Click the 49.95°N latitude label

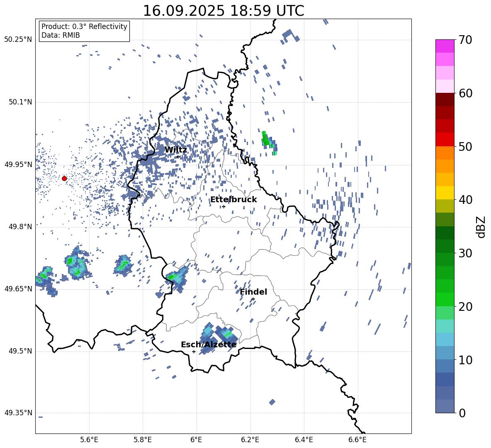18,165
